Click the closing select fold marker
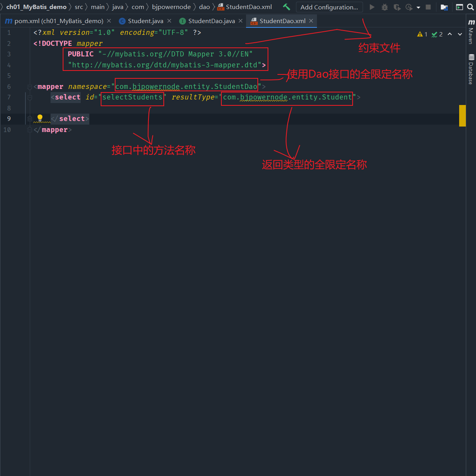Image resolution: width=476 pixels, height=476 pixels. pyautogui.click(x=30, y=119)
